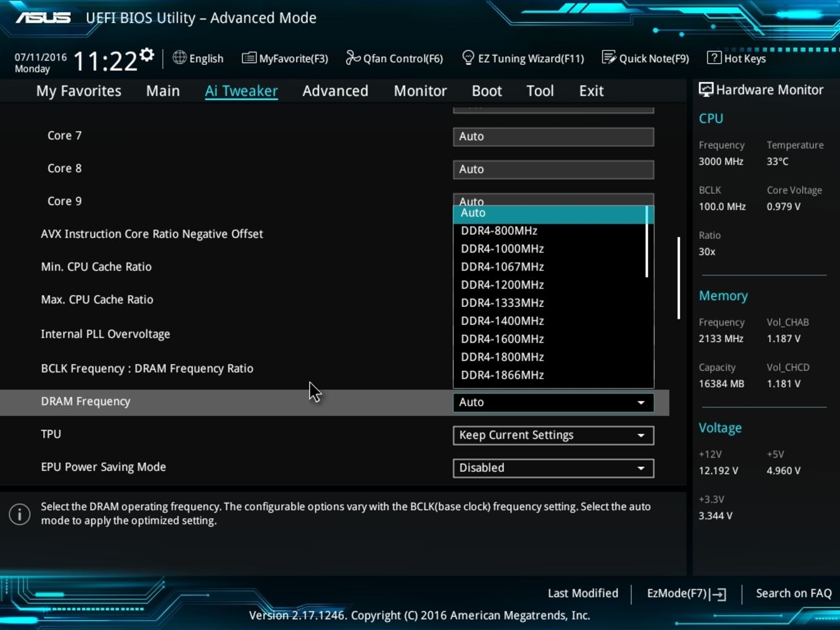
Task: Click memory capacity 16384 MB value
Action: (x=721, y=384)
